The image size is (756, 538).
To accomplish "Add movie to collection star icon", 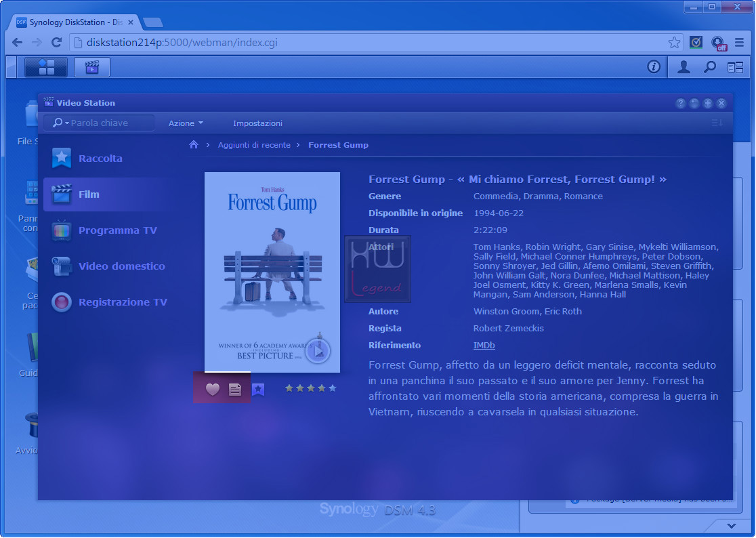I will point(258,389).
